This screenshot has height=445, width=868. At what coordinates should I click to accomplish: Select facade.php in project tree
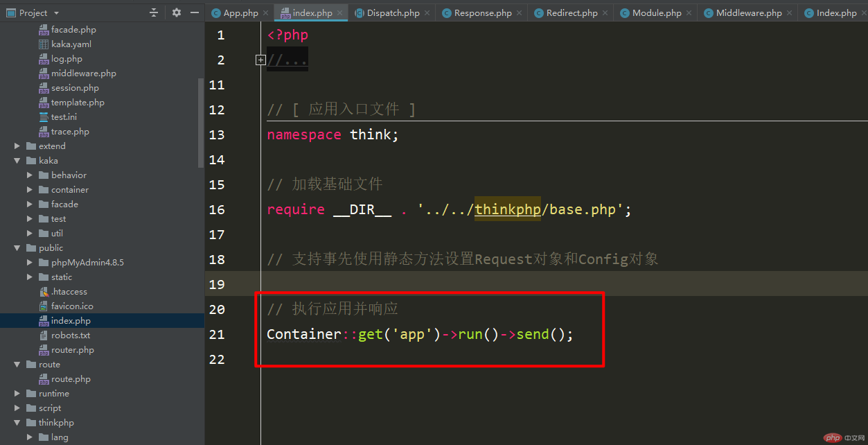(x=73, y=30)
